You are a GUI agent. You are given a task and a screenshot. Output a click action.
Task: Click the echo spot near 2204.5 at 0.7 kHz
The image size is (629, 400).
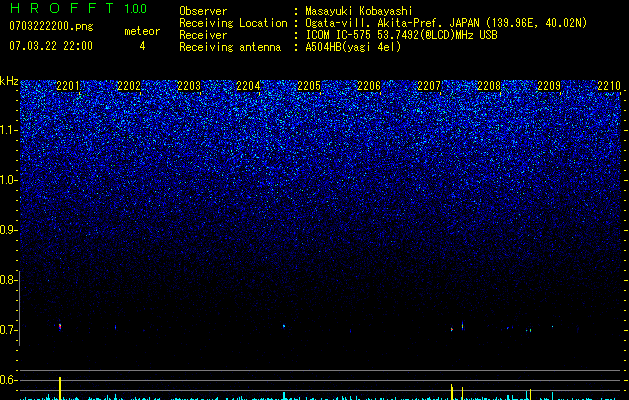pos(284,326)
